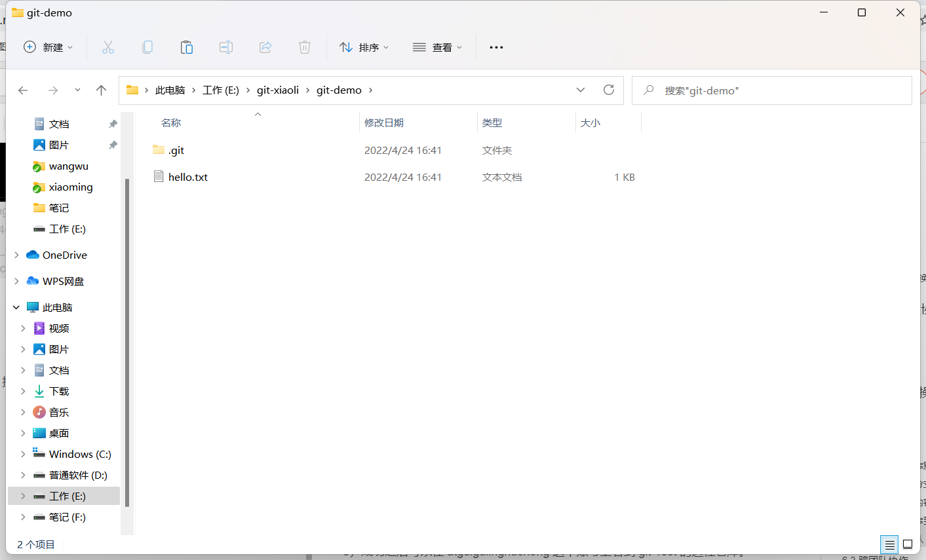Sort by 名称 column header
Image resolution: width=926 pixels, height=560 pixels.
[171, 122]
